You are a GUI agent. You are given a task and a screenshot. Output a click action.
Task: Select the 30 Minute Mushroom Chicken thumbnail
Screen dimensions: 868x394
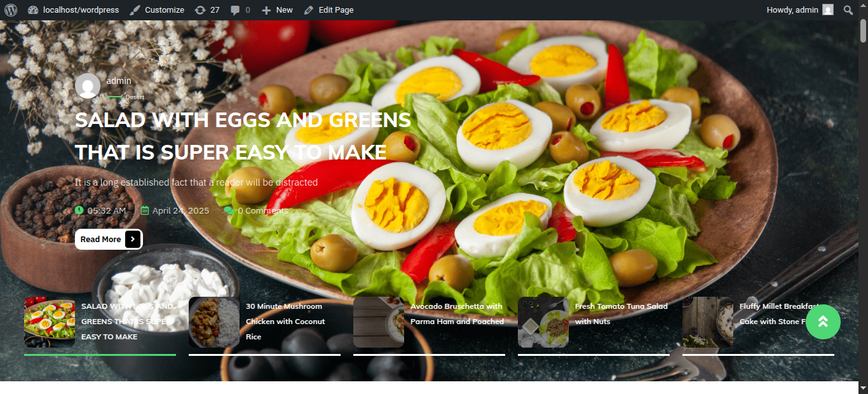coord(214,322)
